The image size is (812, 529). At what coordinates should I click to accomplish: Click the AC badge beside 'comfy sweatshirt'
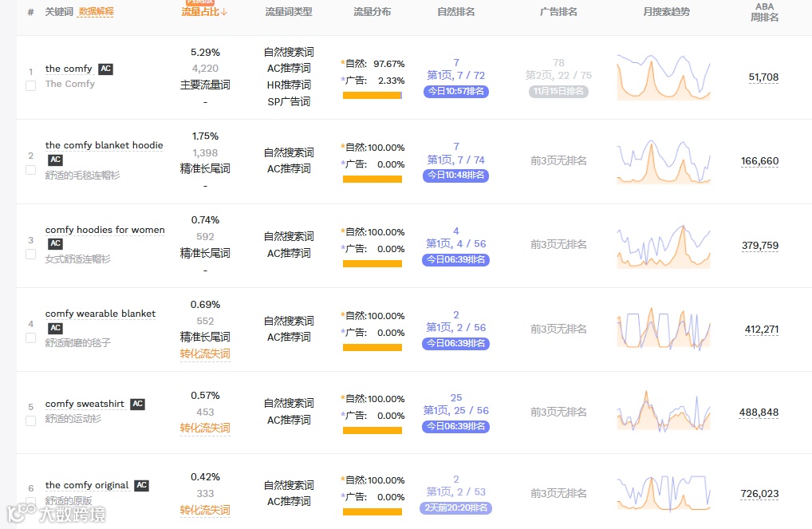[x=137, y=404]
